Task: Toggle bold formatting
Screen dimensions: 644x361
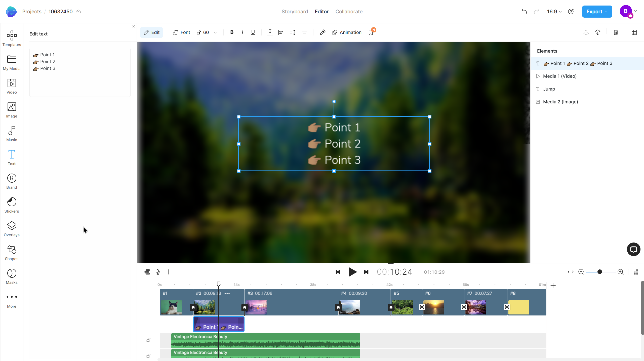Action: (x=232, y=32)
